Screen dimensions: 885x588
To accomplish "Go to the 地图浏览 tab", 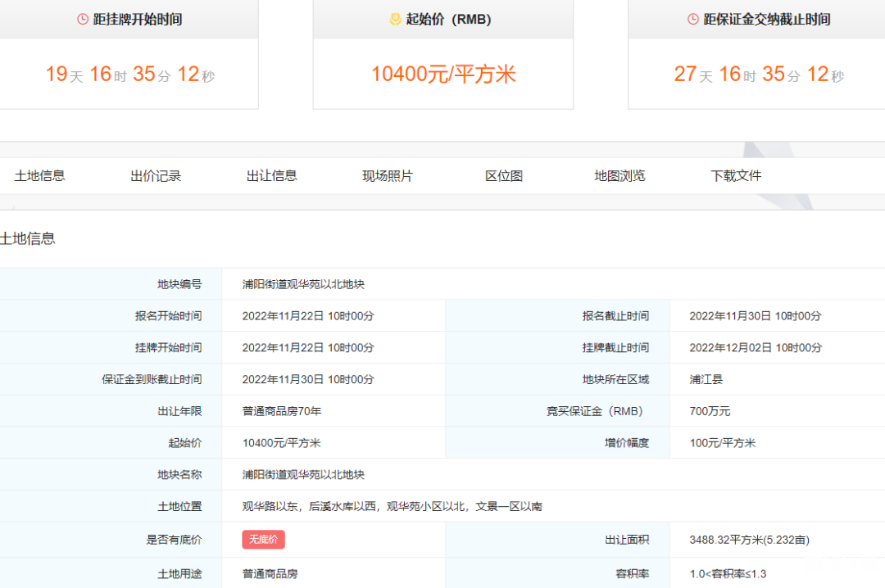I will coord(619,176).
